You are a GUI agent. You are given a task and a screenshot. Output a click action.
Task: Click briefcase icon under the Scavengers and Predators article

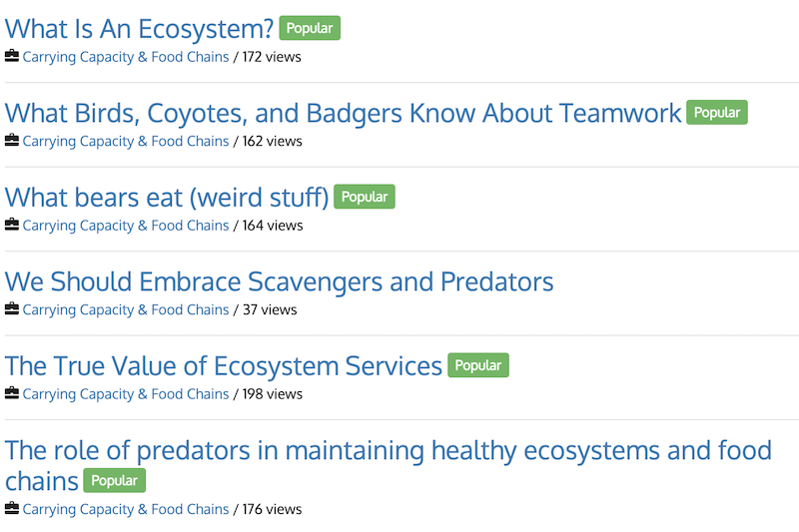[12, 309]
